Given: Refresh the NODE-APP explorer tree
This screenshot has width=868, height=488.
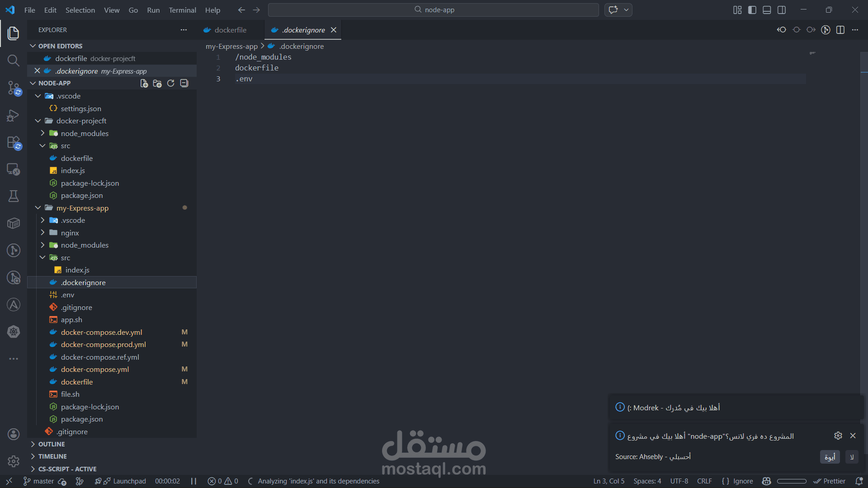Looking at the screenshot, I should pyautogui.click(x=170, y=83).
